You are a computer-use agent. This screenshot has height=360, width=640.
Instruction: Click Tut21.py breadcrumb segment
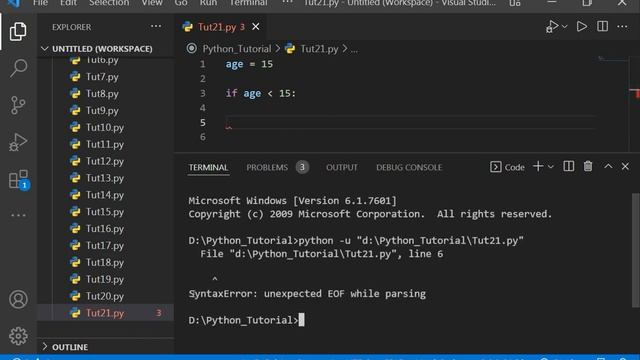[x=319, y=49]
